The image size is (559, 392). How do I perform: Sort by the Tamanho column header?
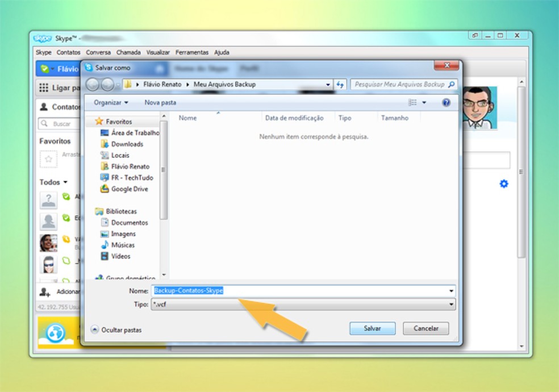(395, 118)
